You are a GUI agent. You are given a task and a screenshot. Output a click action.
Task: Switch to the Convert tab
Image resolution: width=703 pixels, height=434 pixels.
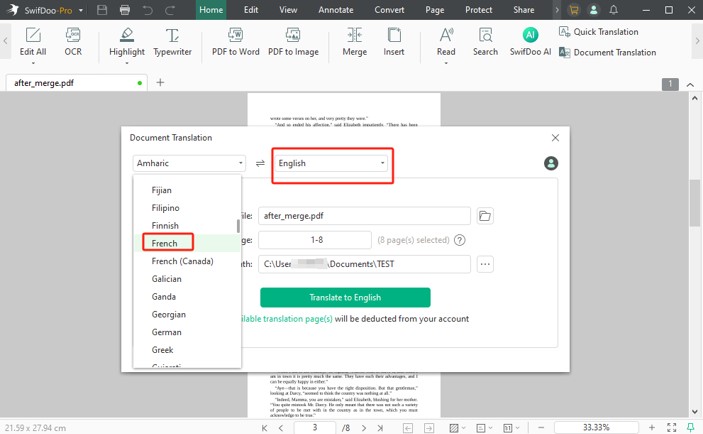click(x=389, y=10)
